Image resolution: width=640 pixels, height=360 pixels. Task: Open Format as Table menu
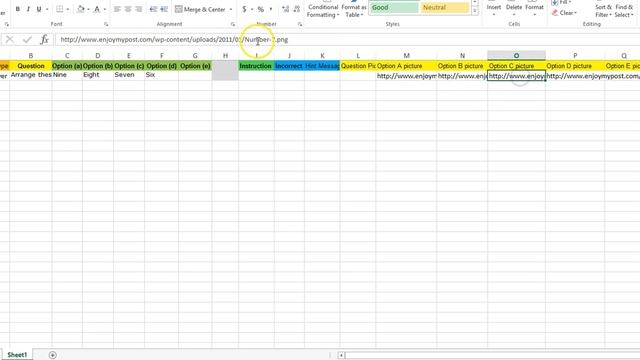354,10
